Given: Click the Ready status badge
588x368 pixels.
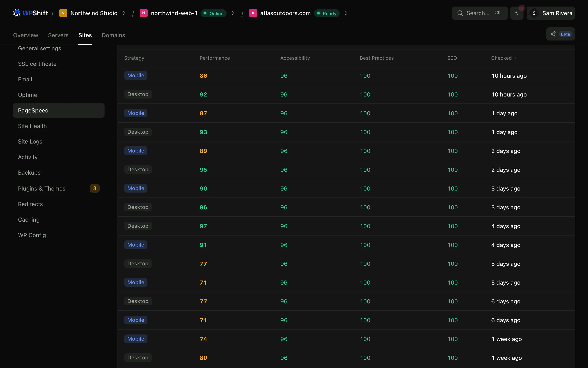Looking at the screenshot, I should pyautogui.click(x=326, y=13).
